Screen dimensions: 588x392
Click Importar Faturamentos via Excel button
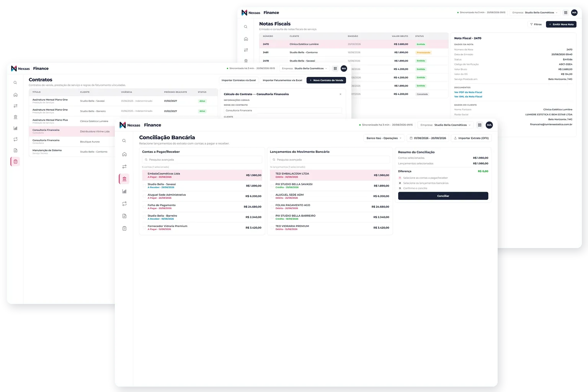coord(282,80)
